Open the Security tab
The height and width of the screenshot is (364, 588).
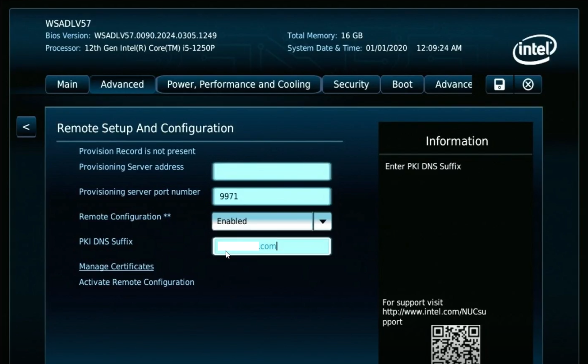coord(351,84)
